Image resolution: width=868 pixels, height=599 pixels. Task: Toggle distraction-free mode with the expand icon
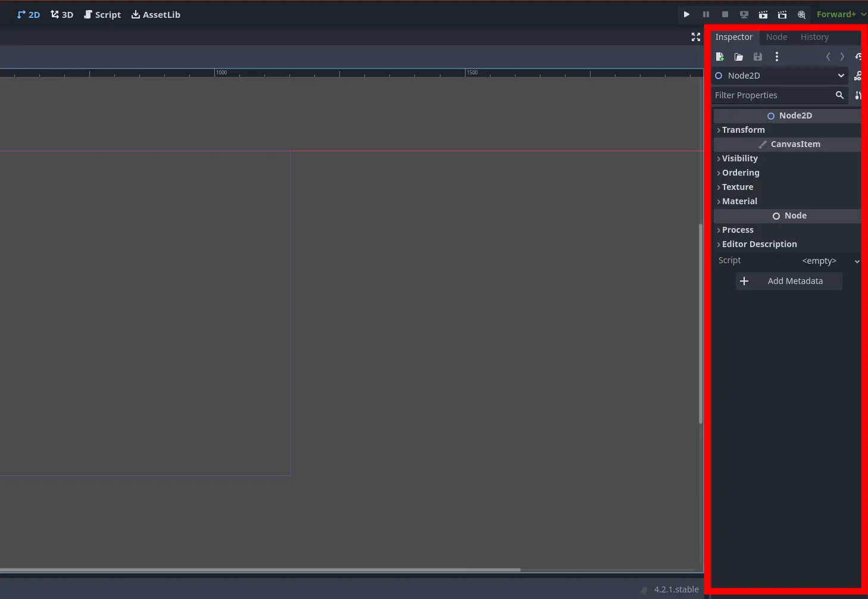(695, 37)
